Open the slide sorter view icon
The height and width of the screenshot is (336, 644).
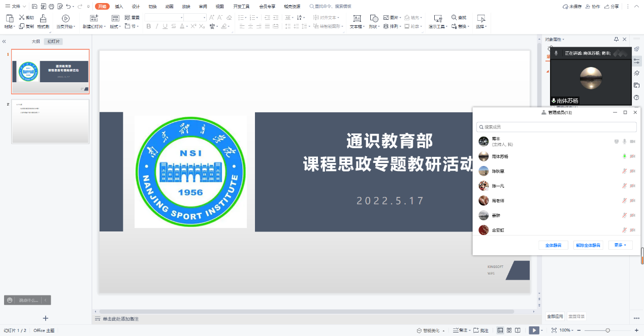pyautogui.click(x=510, y=330)
